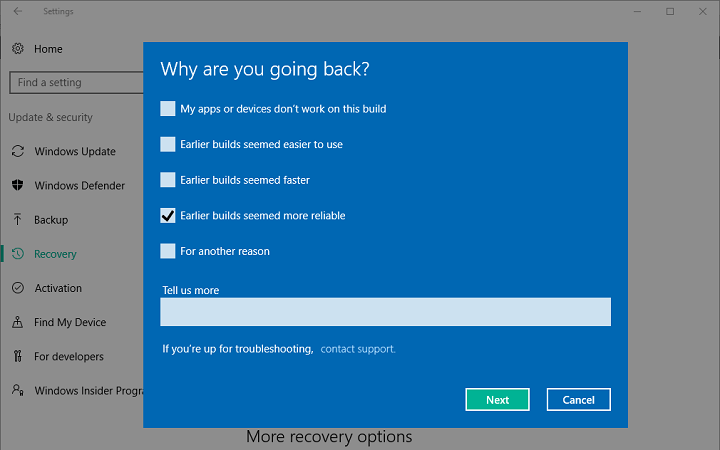The width and height of the screenshot is (720, 450).
Task: Click the For developers tools icon
Action: [x=17, y=356]
